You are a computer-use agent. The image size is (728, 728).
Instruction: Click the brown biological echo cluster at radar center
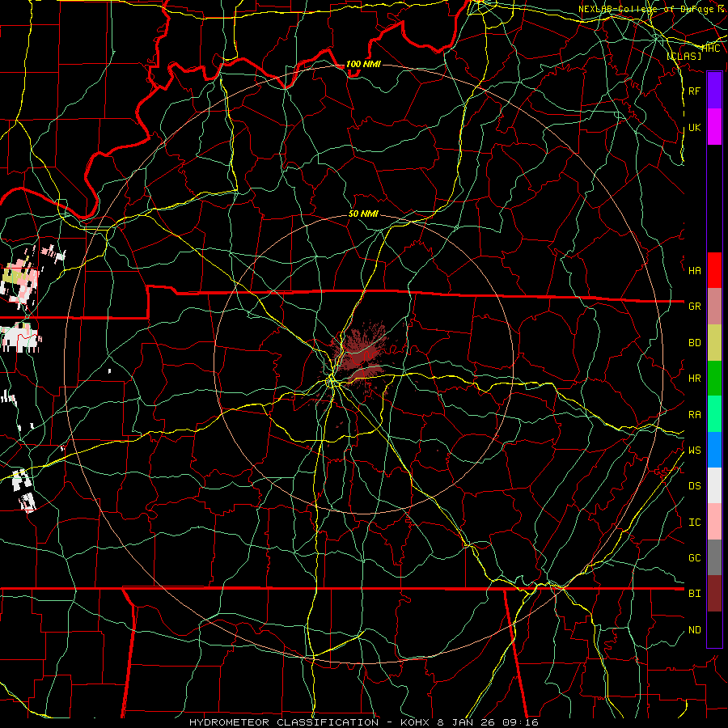coord(360,355)
